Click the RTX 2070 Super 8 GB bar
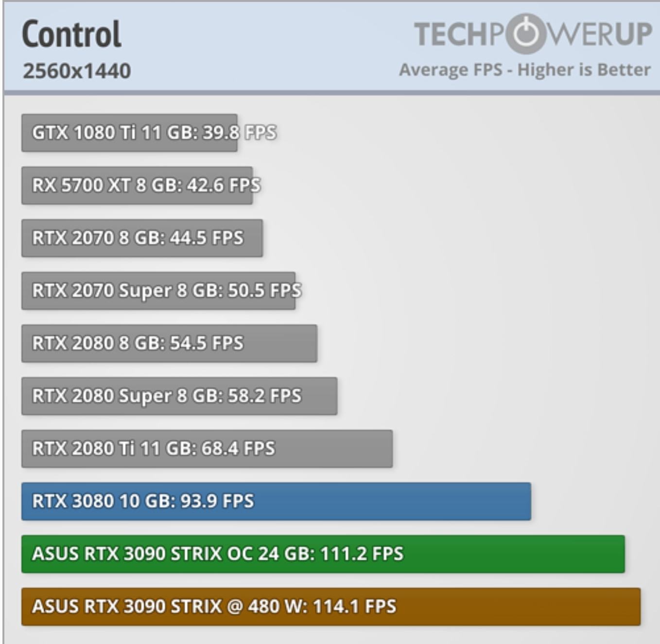Viewport: 660px width, 644px height. (158, 290)
